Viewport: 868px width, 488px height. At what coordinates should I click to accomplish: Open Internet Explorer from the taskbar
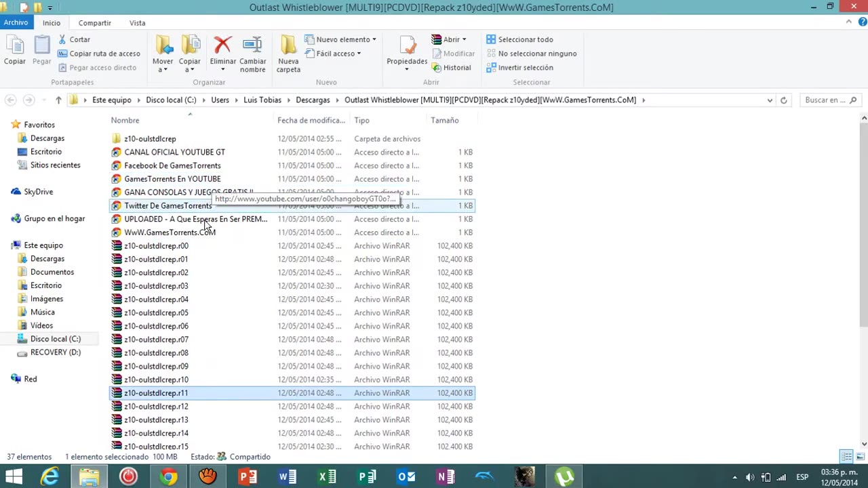50,477
